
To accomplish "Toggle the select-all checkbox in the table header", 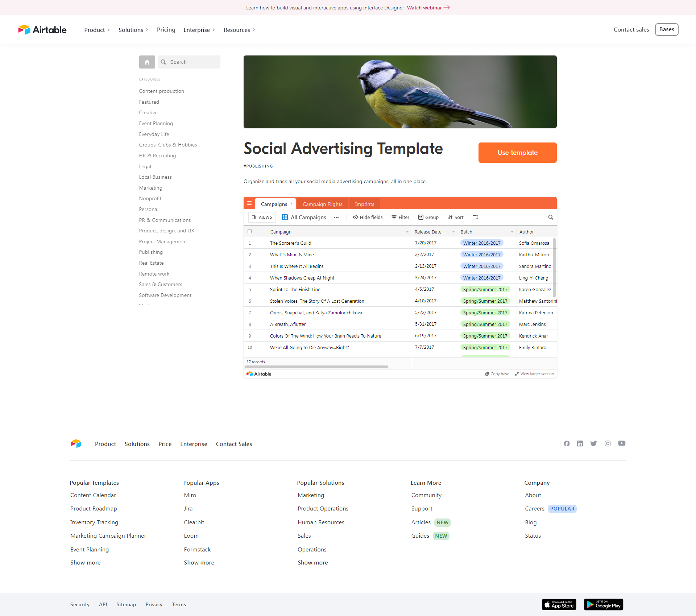I will 249,231.
